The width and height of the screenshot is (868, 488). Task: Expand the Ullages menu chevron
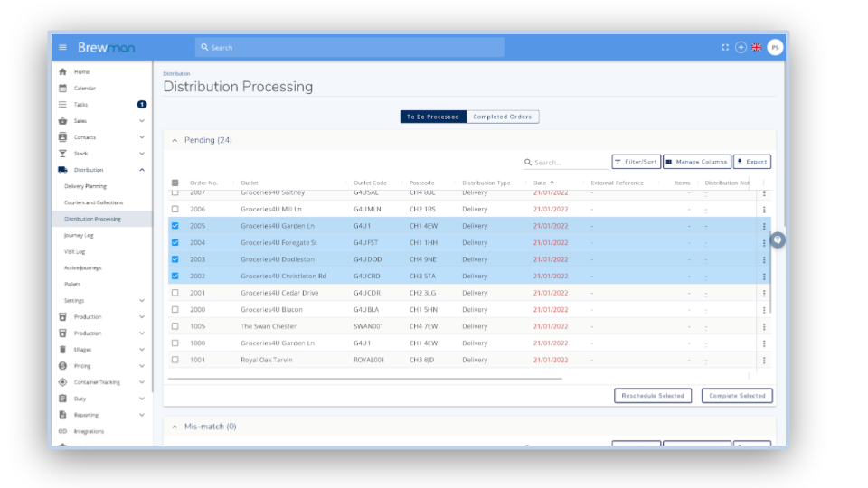(142, 350)
